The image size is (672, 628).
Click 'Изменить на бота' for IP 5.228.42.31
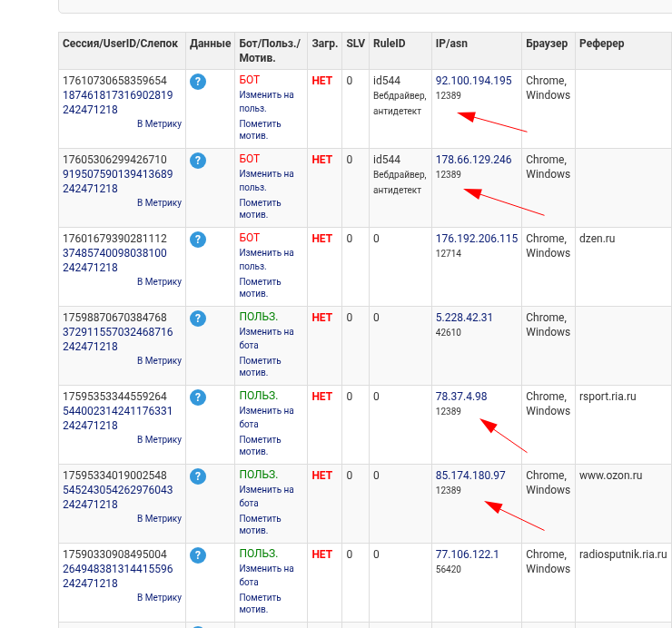(x=266, y=338)
